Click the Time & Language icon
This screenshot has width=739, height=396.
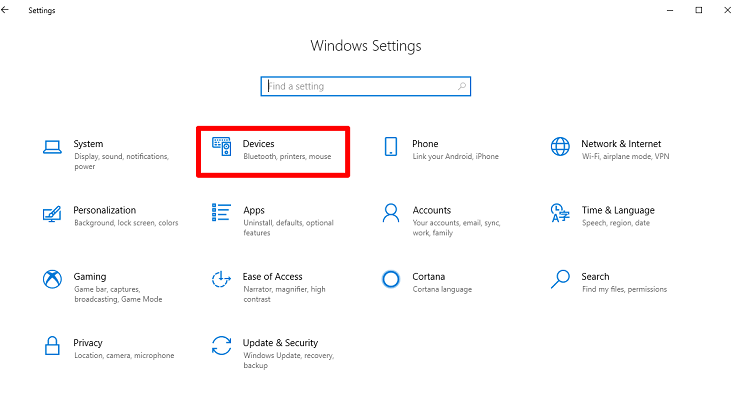[560, 213]
